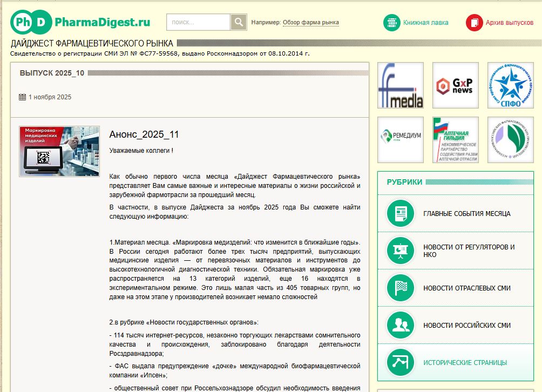The width and height of the screenshot is (542, 392).
Task: Click the ГЛАВНЫЕ СОБЫТИЯ МЕСЯЦА round icon
Action: (x=401, y=213)
